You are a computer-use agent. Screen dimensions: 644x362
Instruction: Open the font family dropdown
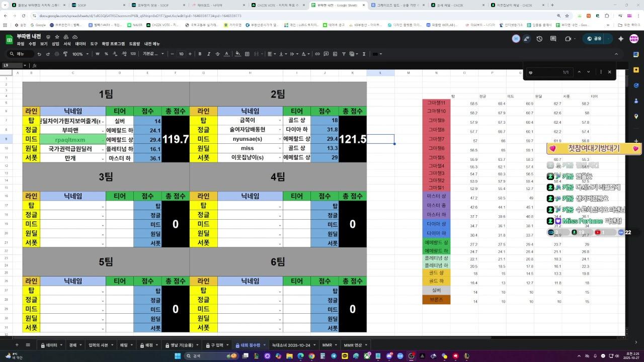[x=153, y=54]
